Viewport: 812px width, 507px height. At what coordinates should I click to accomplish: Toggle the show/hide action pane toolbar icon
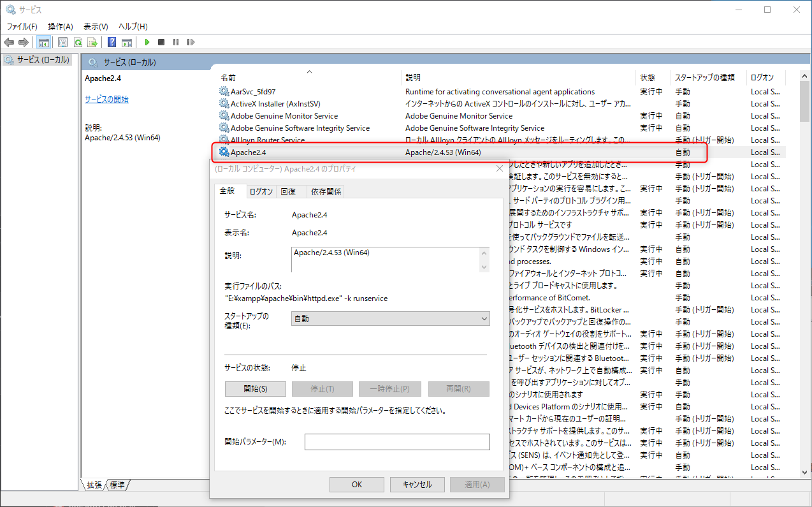click(x=127, y=42)
